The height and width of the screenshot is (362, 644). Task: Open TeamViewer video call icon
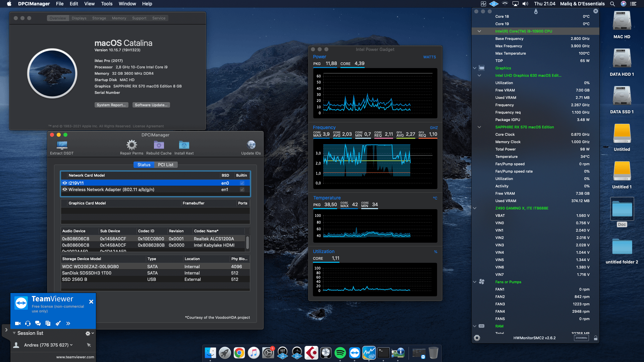(x=17, y=323)
